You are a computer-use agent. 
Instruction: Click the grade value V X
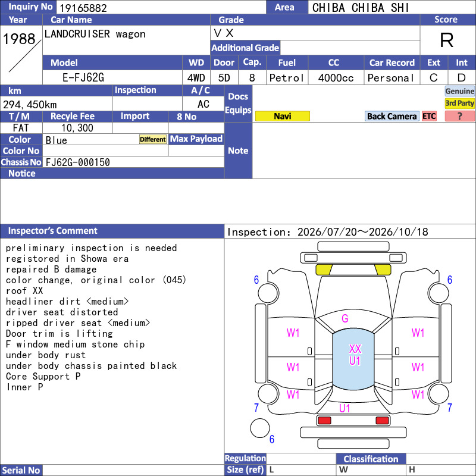point(224,33)
